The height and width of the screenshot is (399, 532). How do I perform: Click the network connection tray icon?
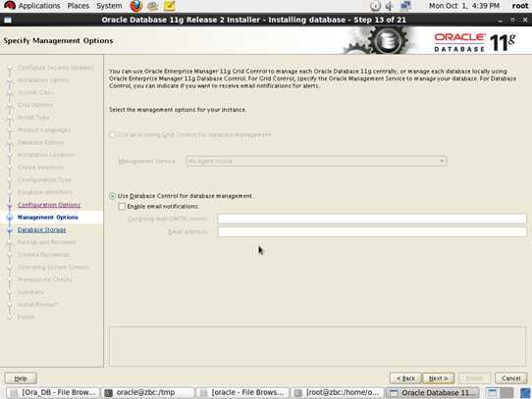(405, 6)
